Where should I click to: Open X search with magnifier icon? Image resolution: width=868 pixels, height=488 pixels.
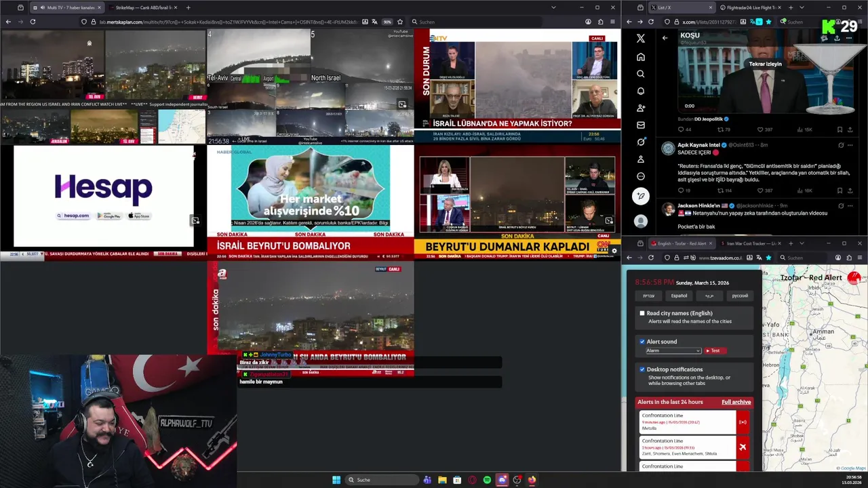point(641,74)
